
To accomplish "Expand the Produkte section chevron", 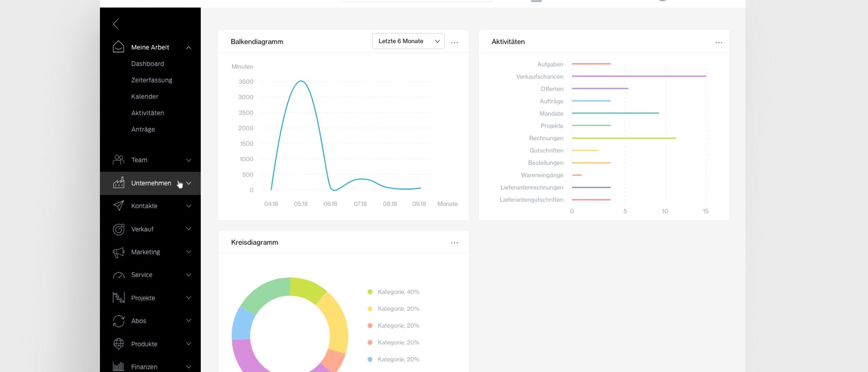I will [189, 344].
